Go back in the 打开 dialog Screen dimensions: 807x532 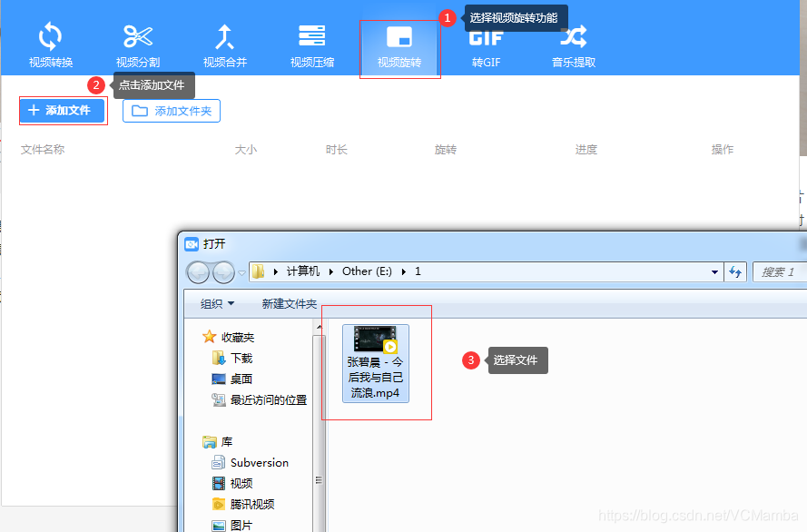pos(198,272)
